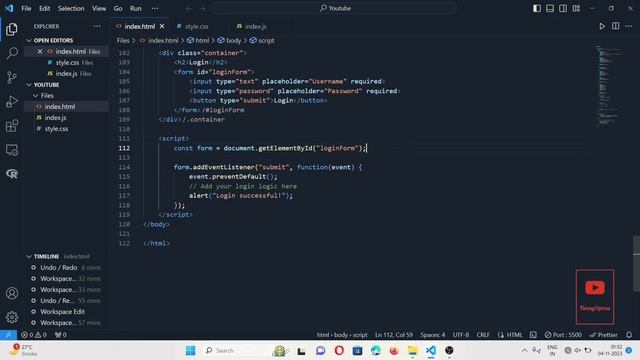Image resolution: width=640 pixels, height=360 pixels.
Task: Change file encoding UTF-8
Action: click(x=461, y=335)
